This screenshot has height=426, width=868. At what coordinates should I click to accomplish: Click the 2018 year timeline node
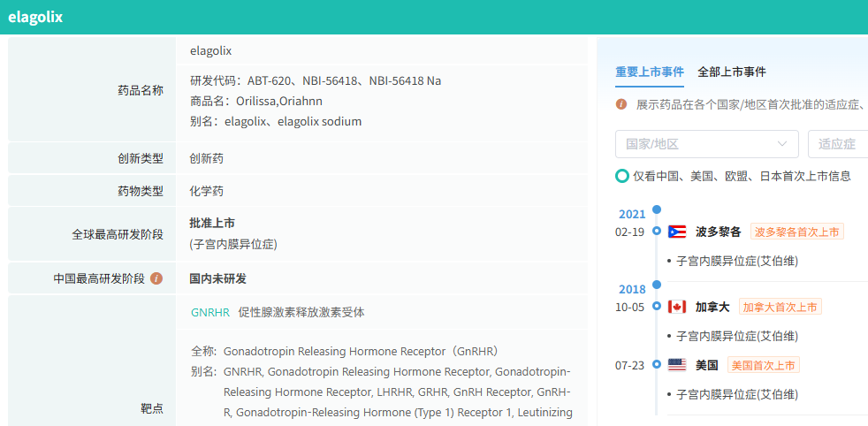pos(656,285)
